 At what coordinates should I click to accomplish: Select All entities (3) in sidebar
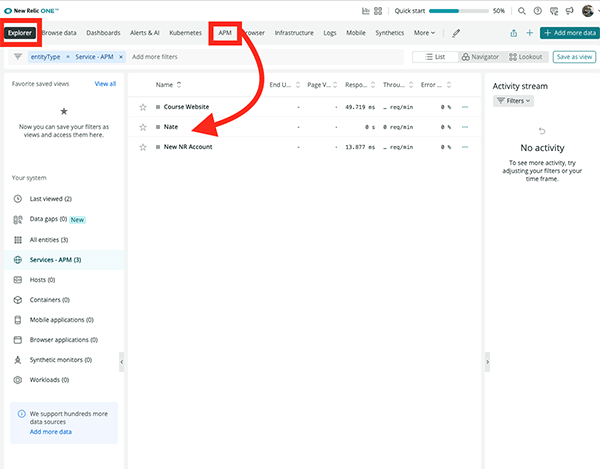coord(64,240)
